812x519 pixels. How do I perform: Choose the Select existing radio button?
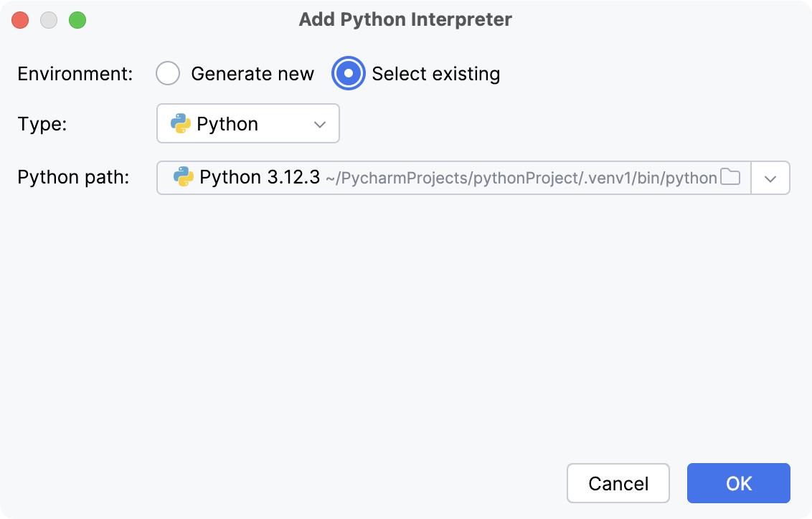pos(349,74)
